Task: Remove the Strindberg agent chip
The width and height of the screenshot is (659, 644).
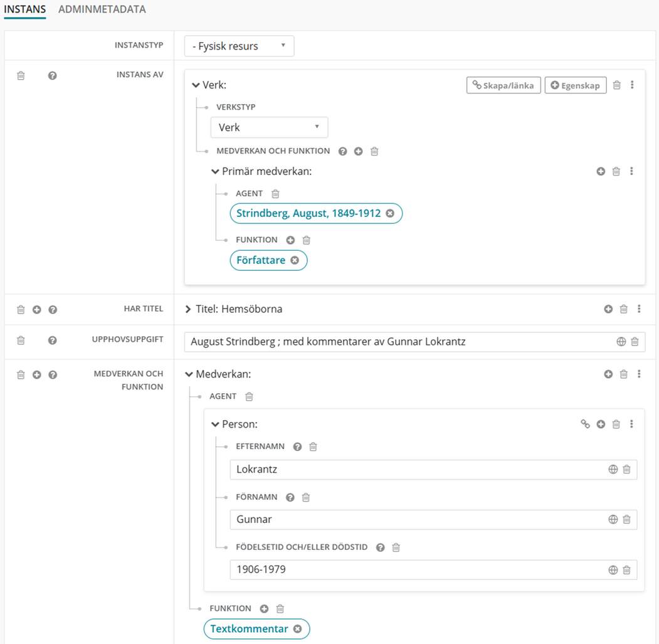Action: [390, 213]
